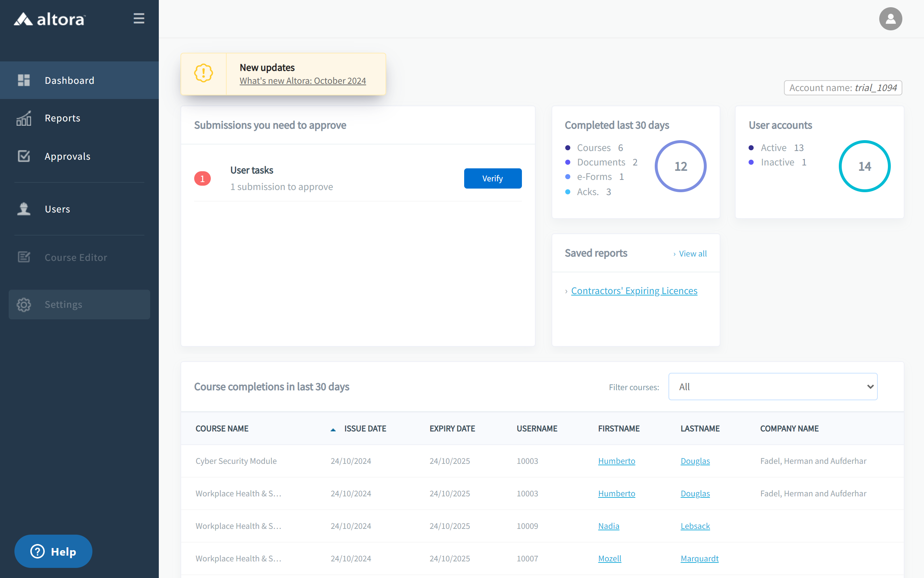Open Settings from sidebar
The image size is (924, 578).
[x=79, y=304]
